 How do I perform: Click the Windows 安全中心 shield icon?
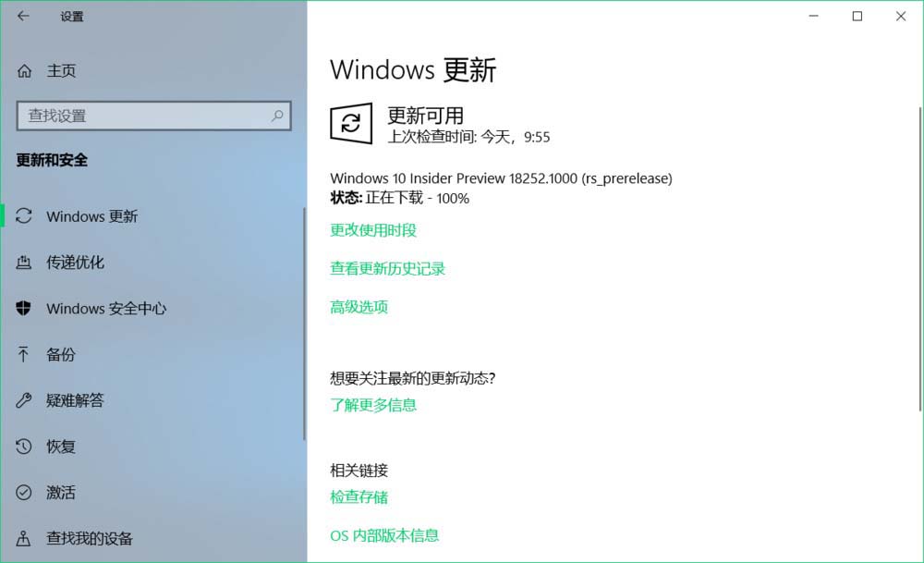24,308
